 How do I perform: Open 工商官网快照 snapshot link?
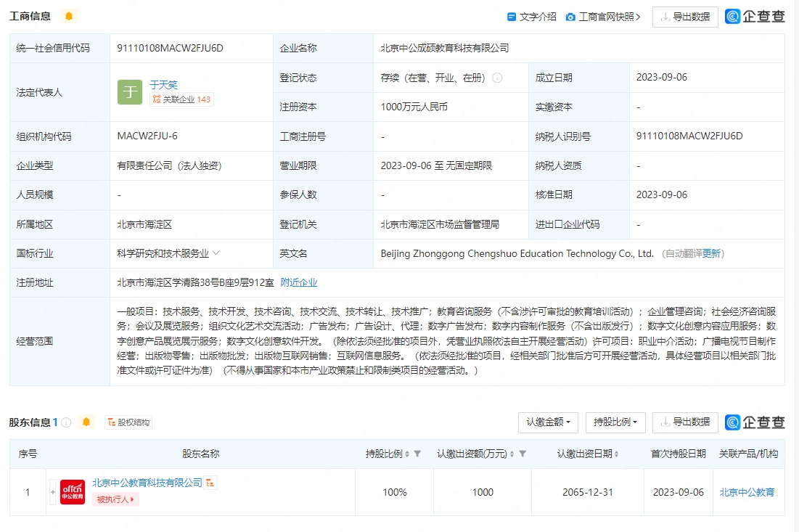click(x=603, y=17)
